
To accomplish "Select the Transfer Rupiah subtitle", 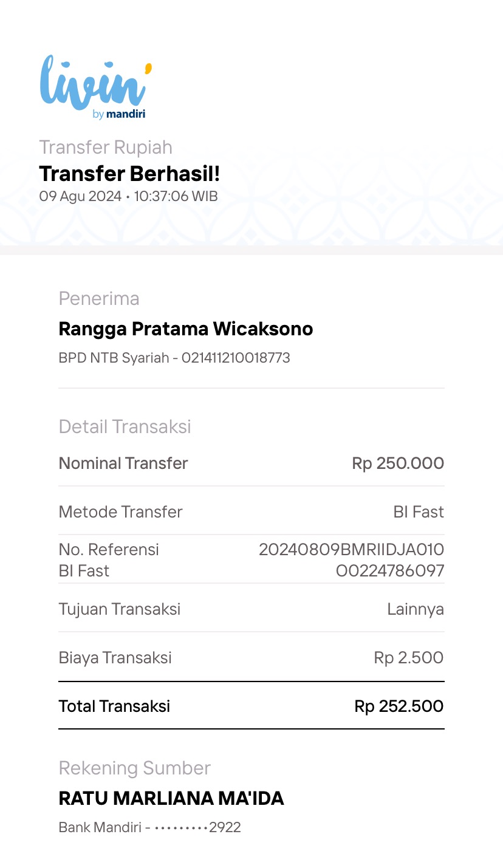I will click(106, 147).
